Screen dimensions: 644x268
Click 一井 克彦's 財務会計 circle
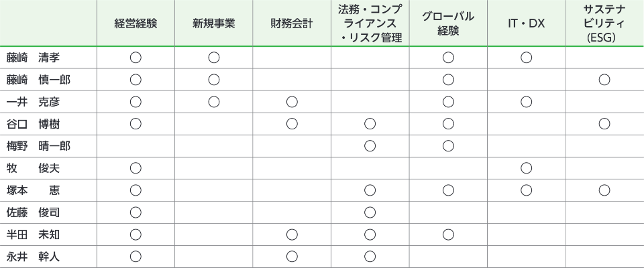[x=291, y=102]
